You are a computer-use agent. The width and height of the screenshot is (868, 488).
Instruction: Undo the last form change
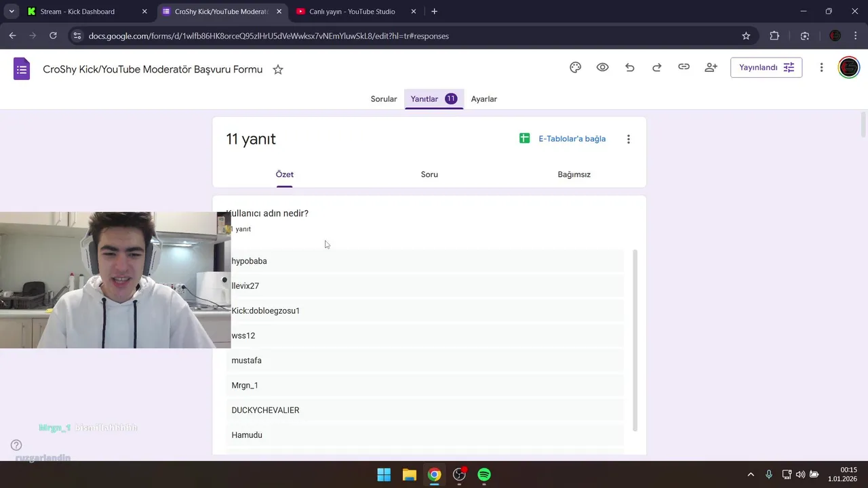click(629, 67)
